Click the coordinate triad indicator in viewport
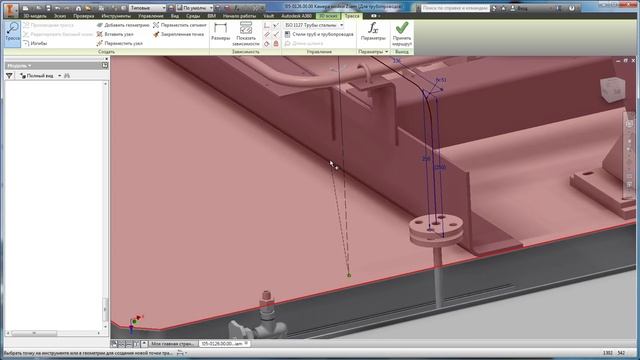 pyautogui.click(x=135, y=323)
